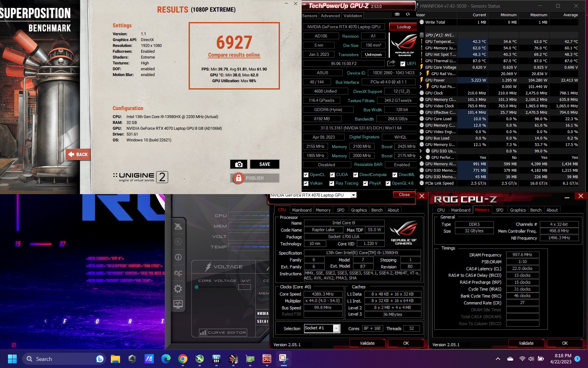Click the SAVE button in Superposition
The height and width of the screenshot is (368, 588).
pos(265,164)
